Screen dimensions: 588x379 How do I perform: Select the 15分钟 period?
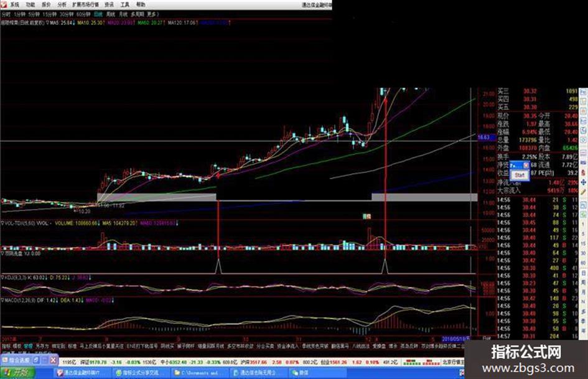pos(50,14)
